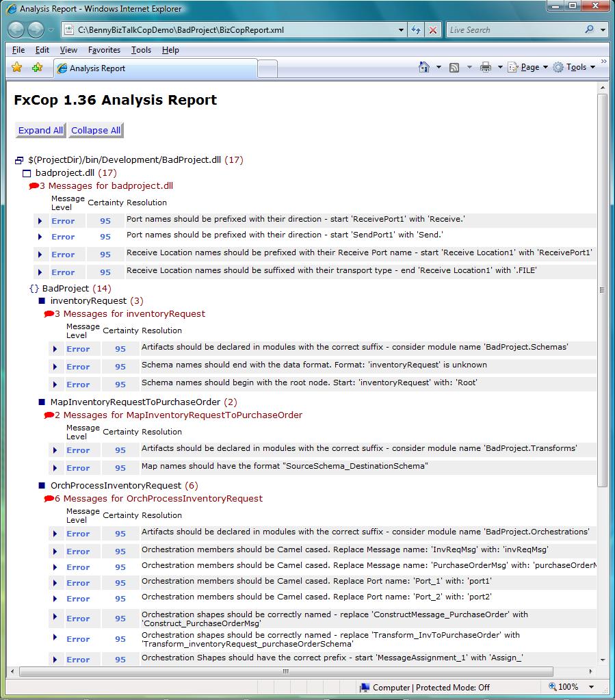Expand the 'ReceivePort1' with 'Receive.' error row
615x700 pixels.
40,221
